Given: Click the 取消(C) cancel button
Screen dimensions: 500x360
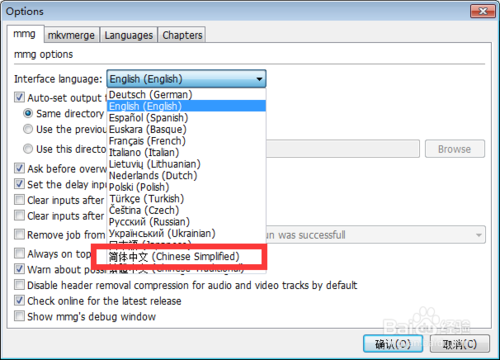Looking at the screenshot, I should pyautogui.click(x=460, y=344).
